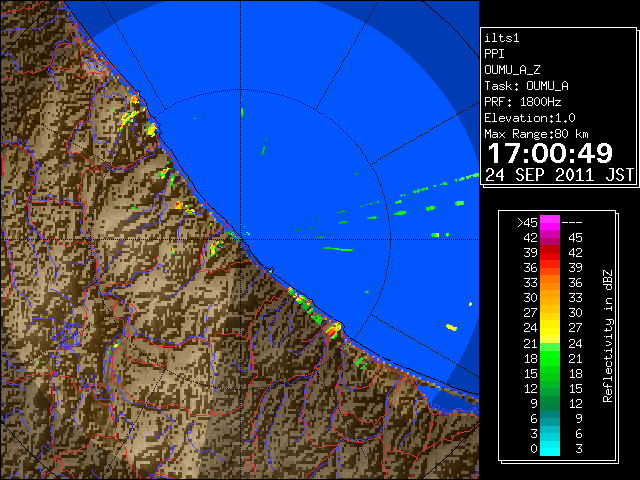The image size is (640, 480).
Task: Click the "PPI" scan type text
Action: tap(494, 54)
